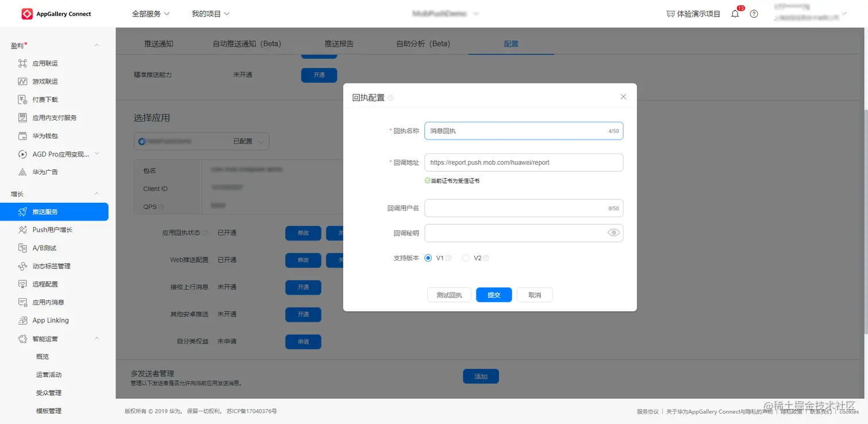Click the 测试回执 button
The height and width of the screenshot is (424, 868).
pos(449,295)
